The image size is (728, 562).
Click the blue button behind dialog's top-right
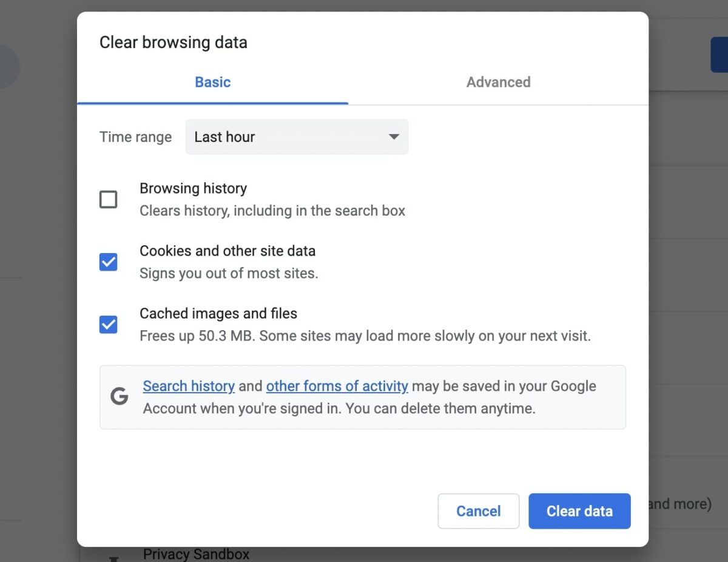(719, 55)
